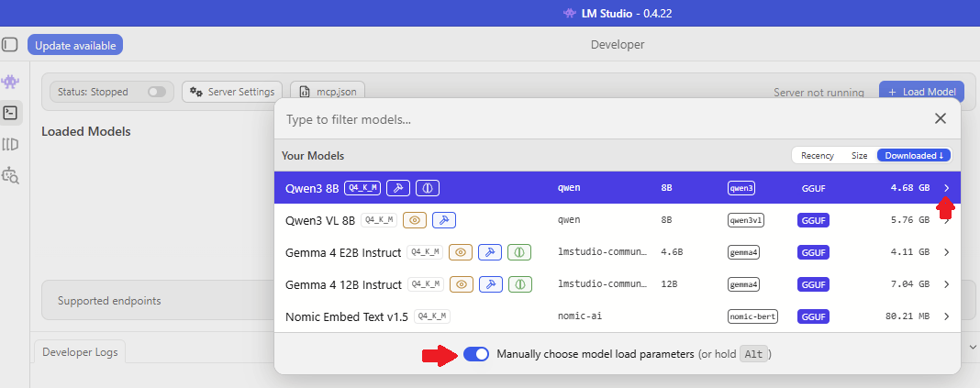
Task: Click the tool-use hammer icon on Qwen3 8B
Action: (398, 187)
